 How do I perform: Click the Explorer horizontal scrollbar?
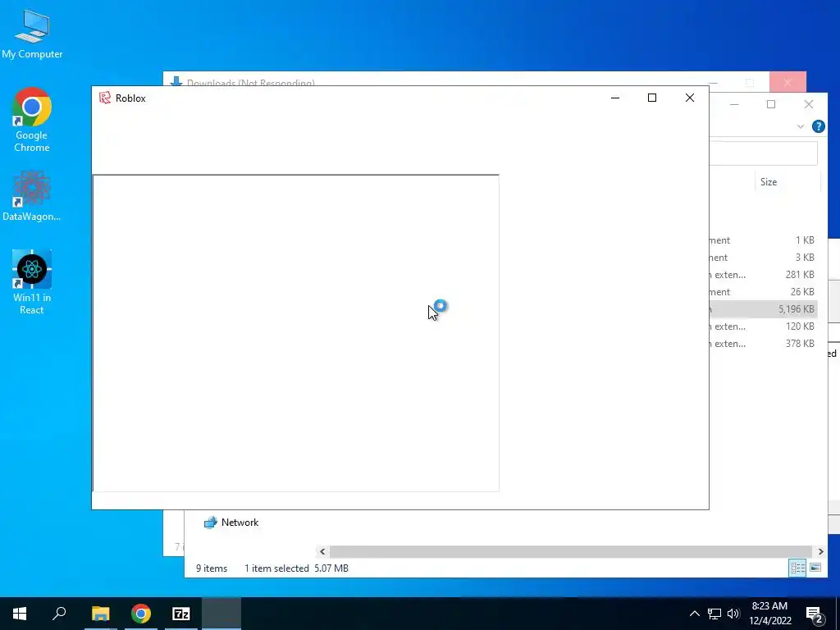[571, 551]
